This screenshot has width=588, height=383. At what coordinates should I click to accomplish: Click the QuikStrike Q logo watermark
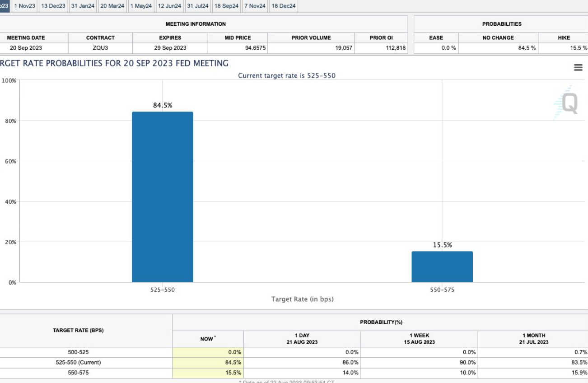point(567,103)
